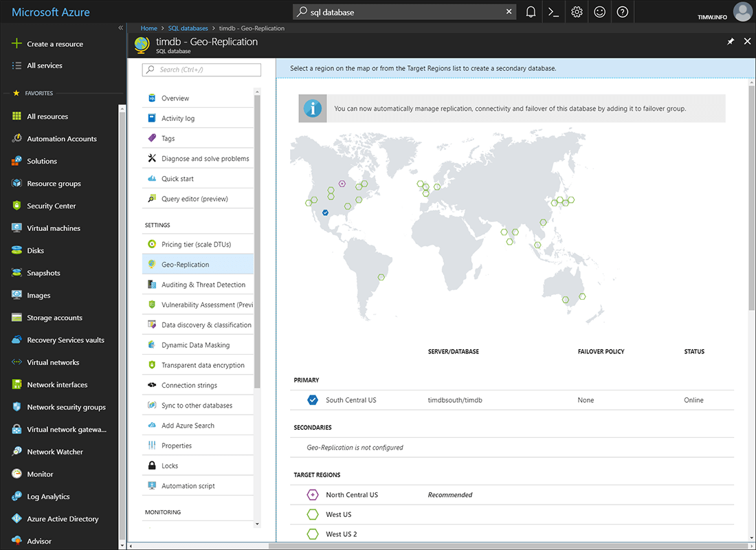The width and height of the screenshot is (756, 550).
Task: Open the portal settings gear
Action: pyautogui.click(x=577, y=12)
